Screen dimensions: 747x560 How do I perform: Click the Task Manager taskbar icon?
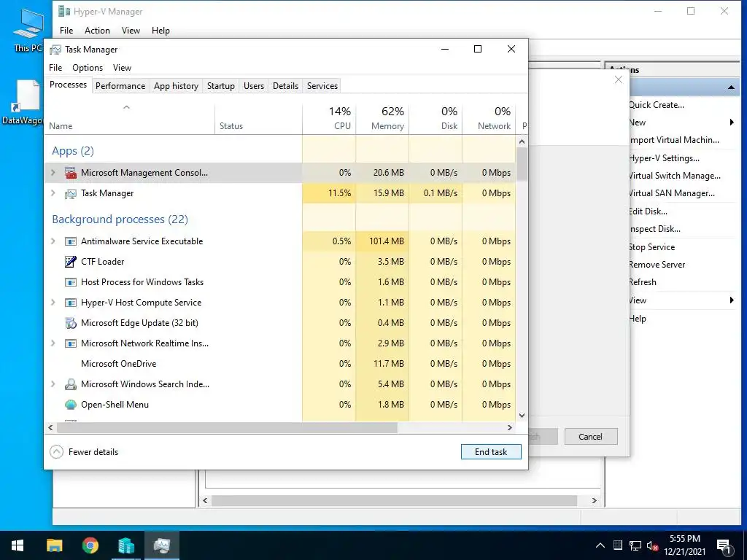point(162,545)
